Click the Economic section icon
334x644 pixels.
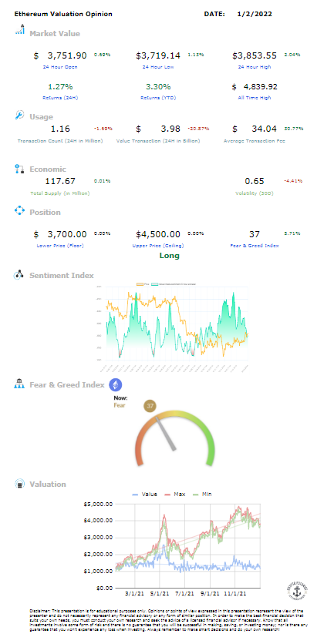(x=20, y=169)
